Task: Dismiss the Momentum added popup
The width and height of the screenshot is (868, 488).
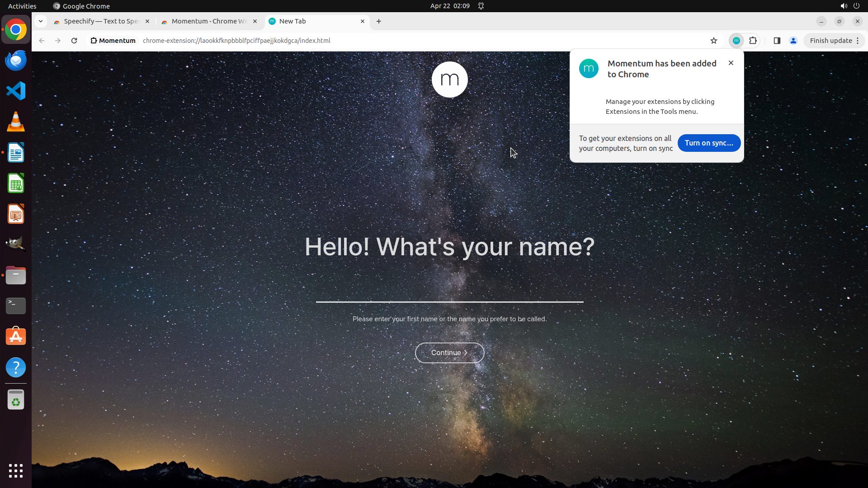Action: click(x=731, y=63)
